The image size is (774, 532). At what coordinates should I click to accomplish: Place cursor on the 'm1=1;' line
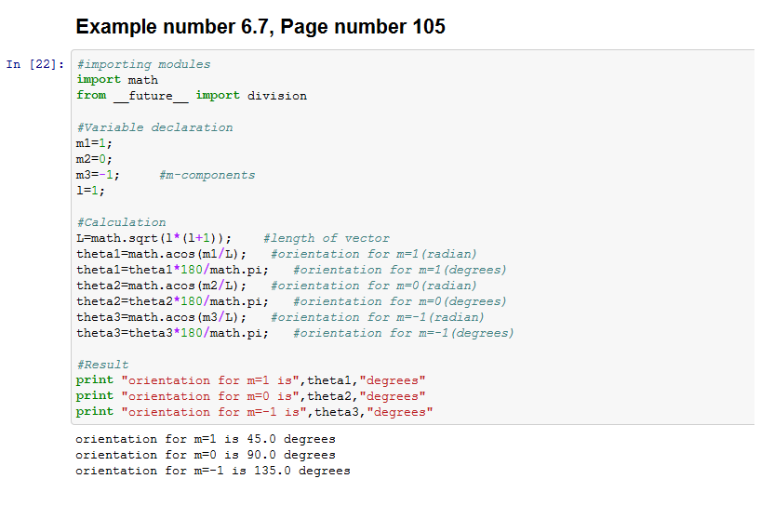[x=96, y=143]
